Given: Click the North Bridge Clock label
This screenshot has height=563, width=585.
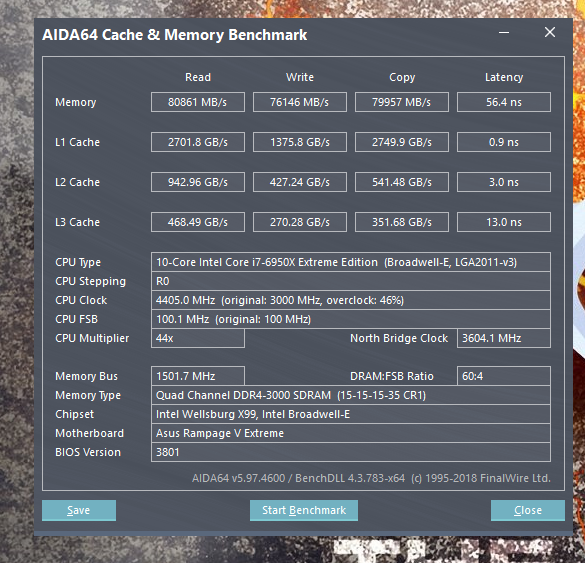Looking at the screenshot, I should pyautogui.click(x=399, y=338).
